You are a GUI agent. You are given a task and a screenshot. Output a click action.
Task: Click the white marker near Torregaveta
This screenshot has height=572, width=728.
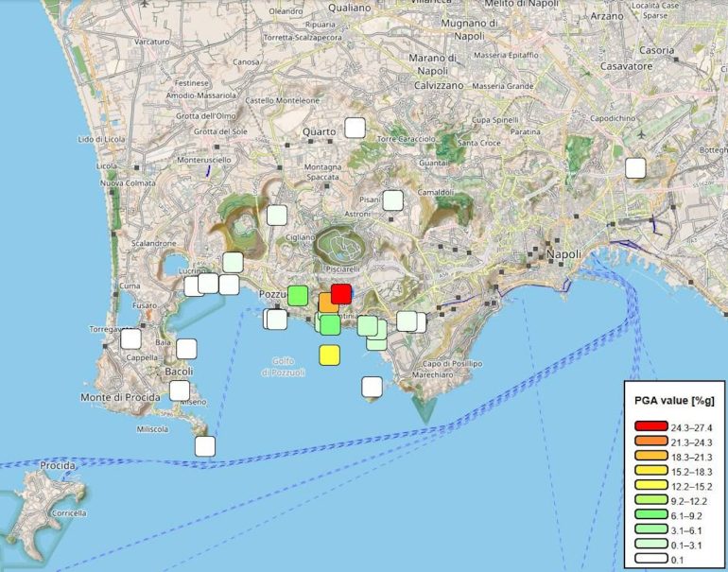[x=130, y=338]
